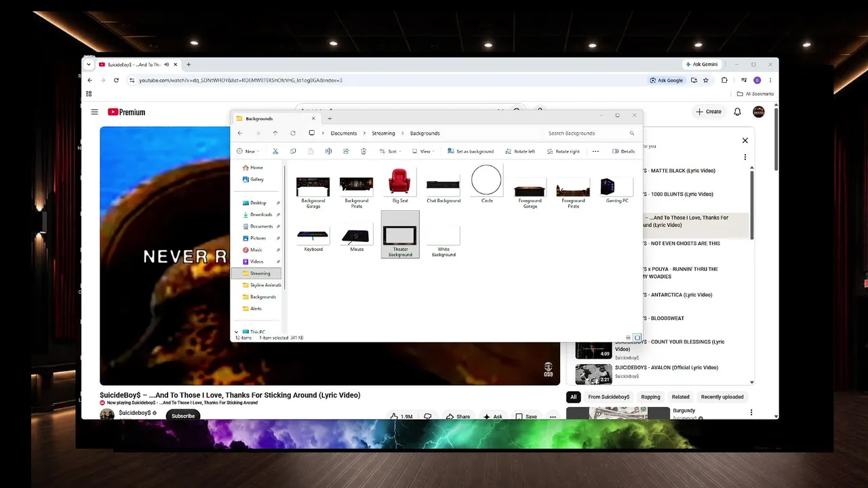Select the Rapping filter chip

650,397
